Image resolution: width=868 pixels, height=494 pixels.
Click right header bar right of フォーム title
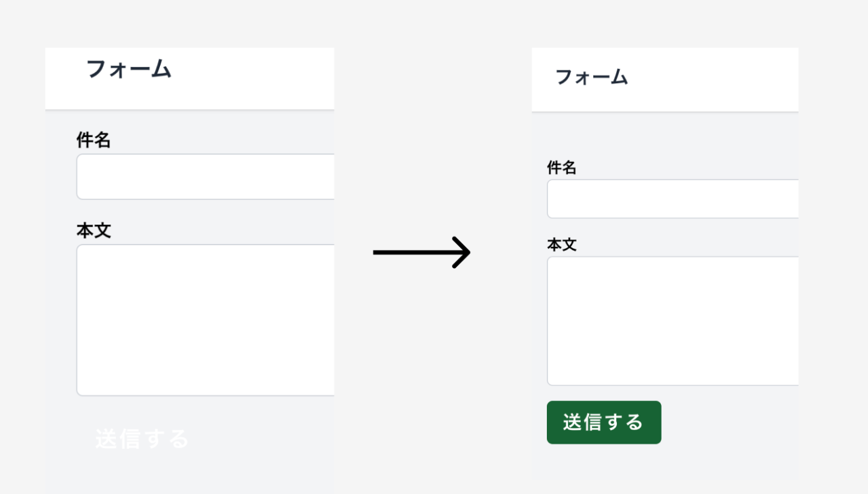click(713, 79)
